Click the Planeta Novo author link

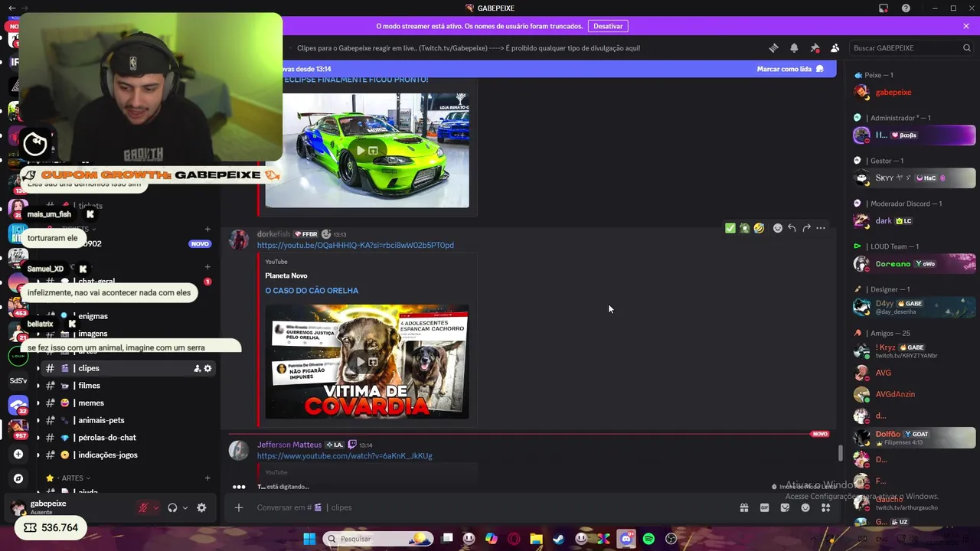click(286, 275)
